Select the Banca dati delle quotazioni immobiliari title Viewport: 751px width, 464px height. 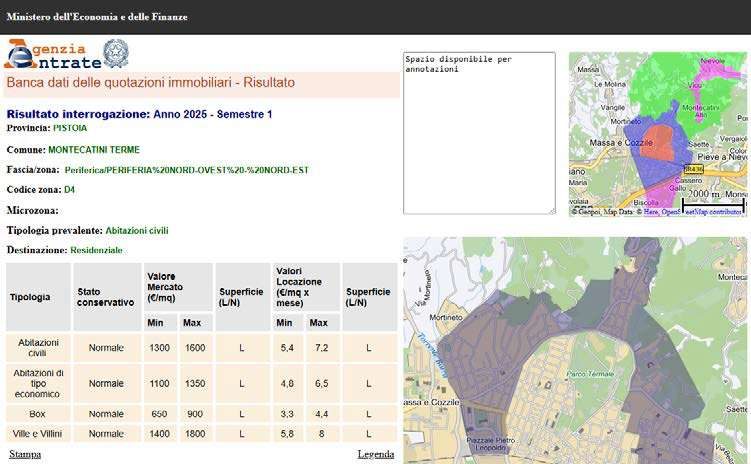click(x=151, y=82)
